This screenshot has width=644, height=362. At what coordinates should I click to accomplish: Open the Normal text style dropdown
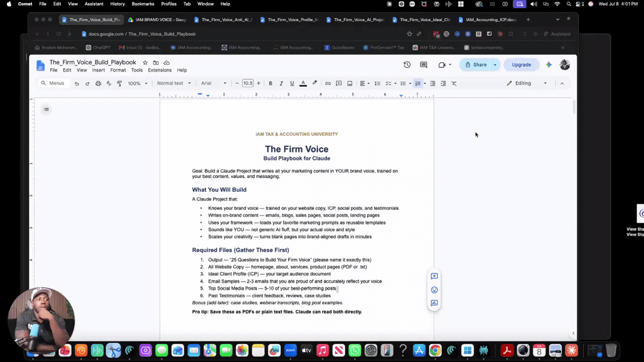174,84
